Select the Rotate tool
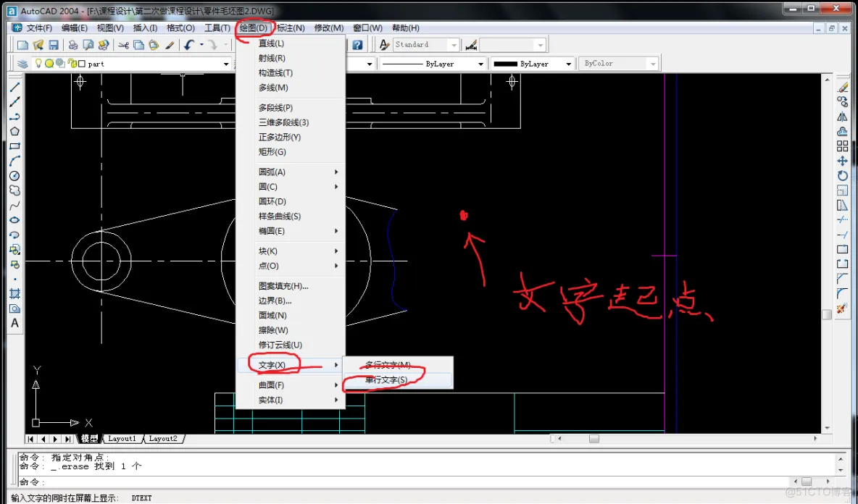Image resolution: width=858 pixels, height=504 pixels. 843,175
